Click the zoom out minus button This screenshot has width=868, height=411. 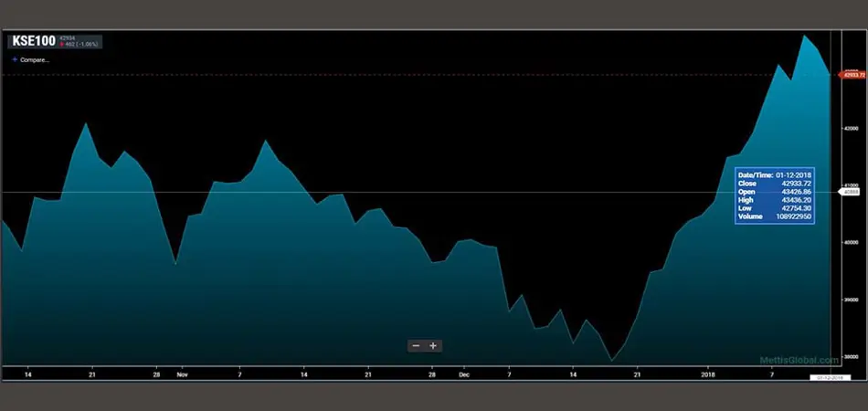416,345
